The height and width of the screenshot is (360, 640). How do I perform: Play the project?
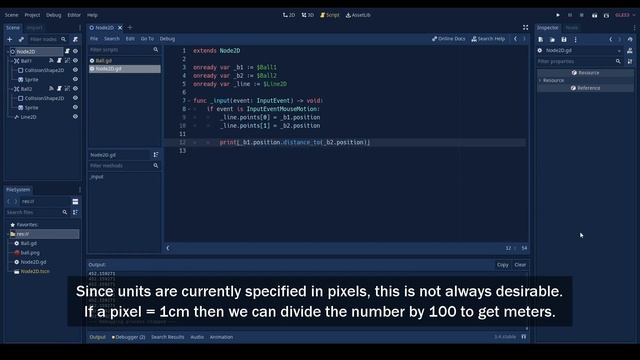[x=558, y=15]
